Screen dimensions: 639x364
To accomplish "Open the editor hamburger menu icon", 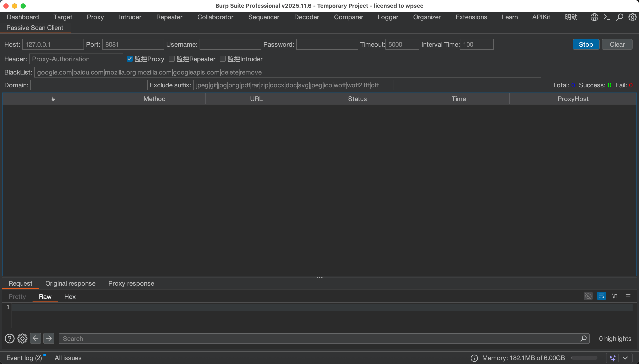I will [x=628, y=296].
